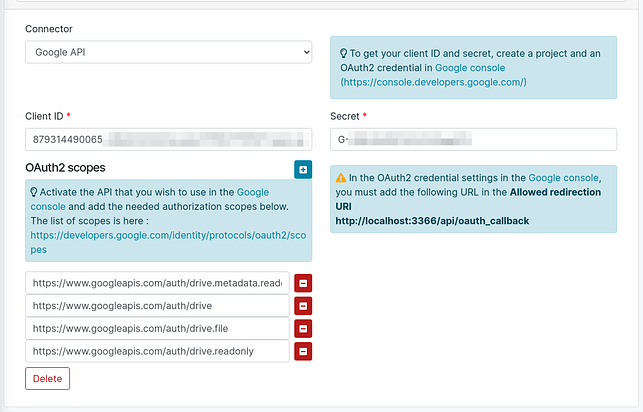643x412 pixels.
Task: Add a new OAuth2 scope with plus icon
Action: click(303, 170)
